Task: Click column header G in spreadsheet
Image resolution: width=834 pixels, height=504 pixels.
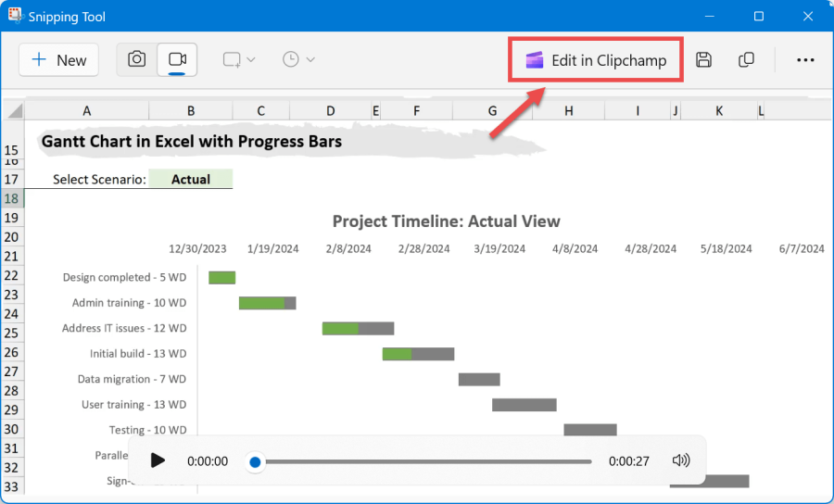Action: (493, 110)
